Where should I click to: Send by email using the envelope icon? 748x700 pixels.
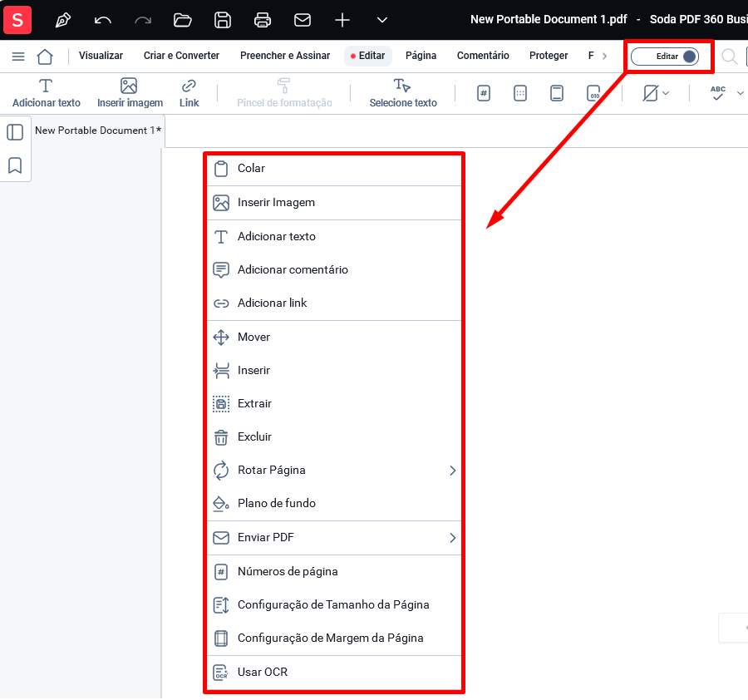(x=303, y=20)
